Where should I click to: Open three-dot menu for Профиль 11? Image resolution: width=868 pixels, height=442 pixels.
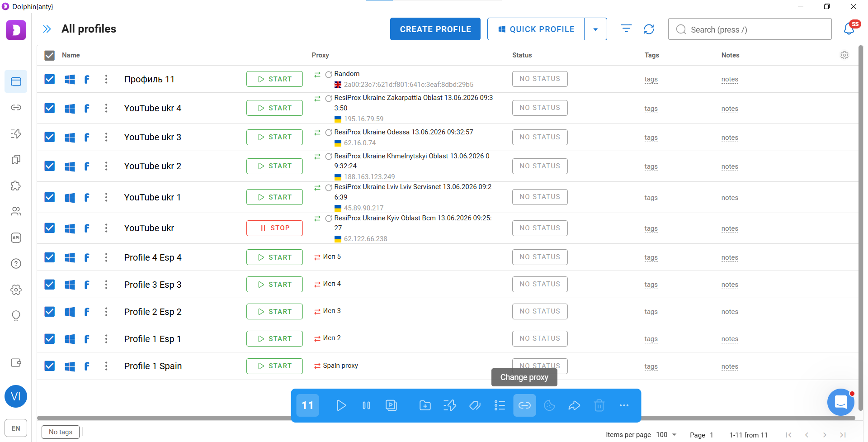[x=106, y=79]
